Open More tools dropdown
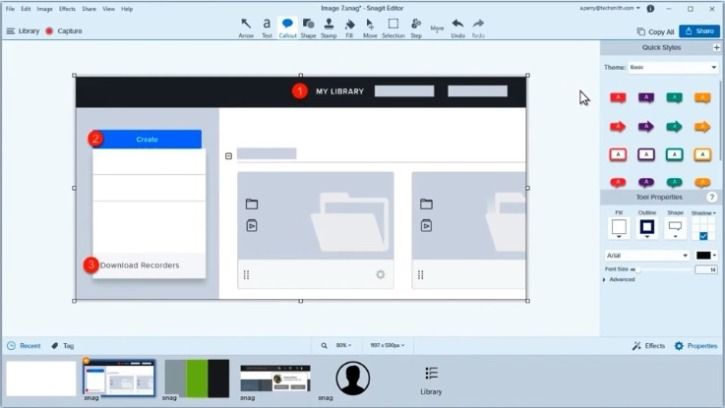 coord(437,29)
